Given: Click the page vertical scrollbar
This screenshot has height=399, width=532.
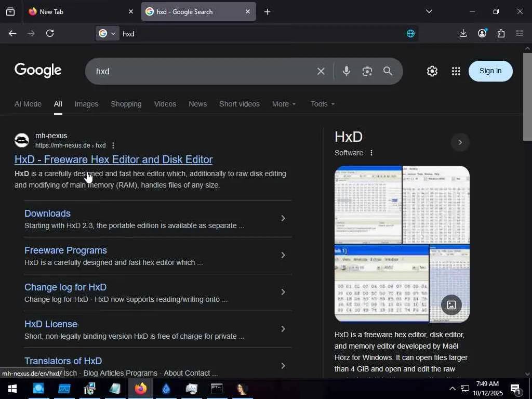Looking at the screenshot, I should pyautogui.click(x=527, y=96).
